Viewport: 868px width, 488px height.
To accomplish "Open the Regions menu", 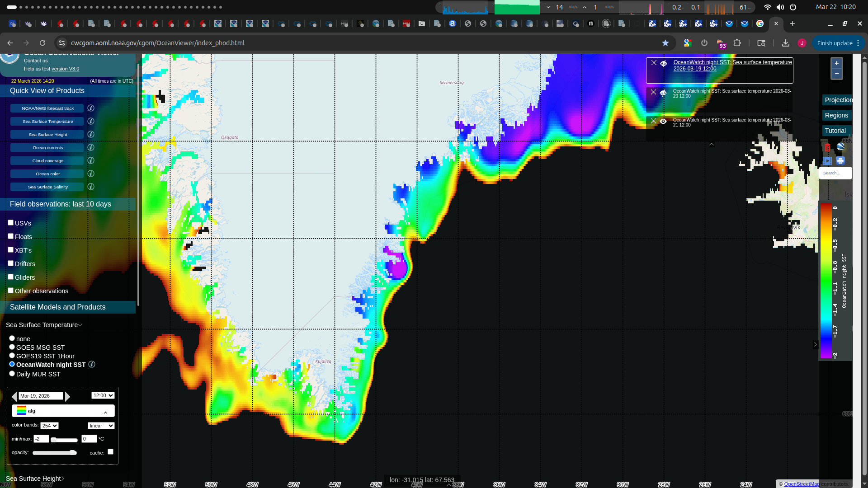I will point(836,115).
